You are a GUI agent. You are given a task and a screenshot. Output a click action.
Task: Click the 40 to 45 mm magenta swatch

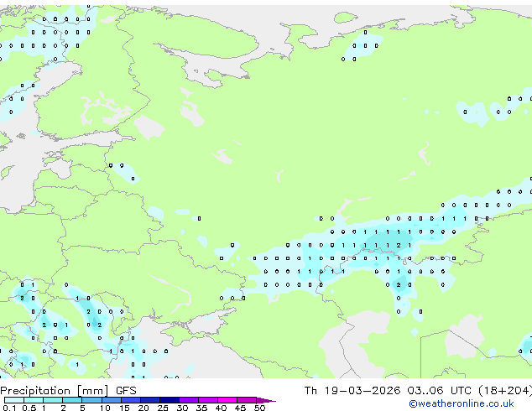pyautogui.click(x=227, y=400)
